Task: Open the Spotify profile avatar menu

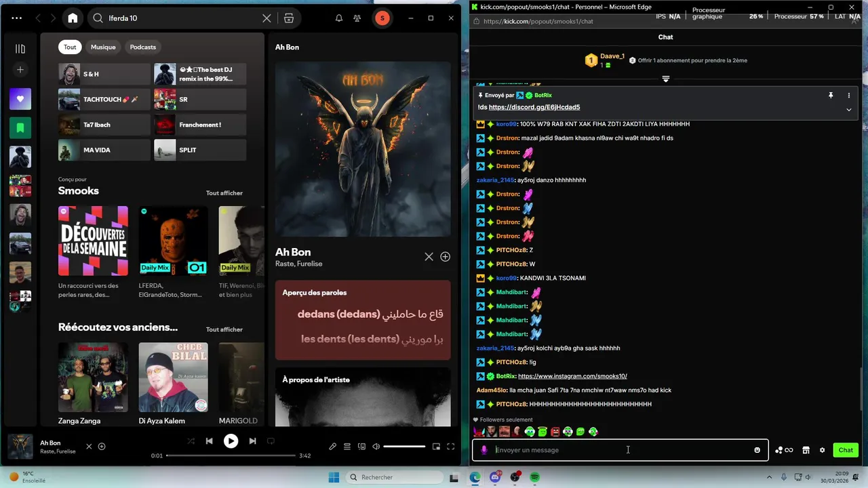Action: 382,18
